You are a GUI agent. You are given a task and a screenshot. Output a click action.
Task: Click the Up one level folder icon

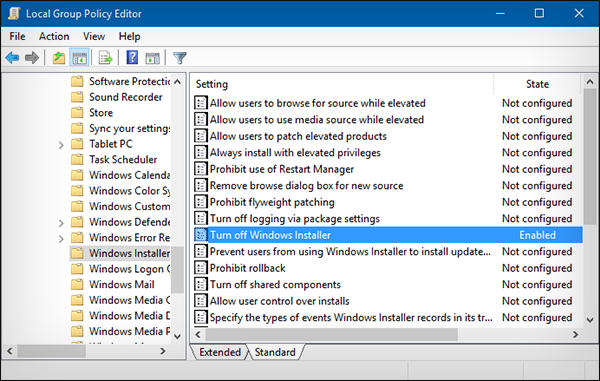point(59,58)
